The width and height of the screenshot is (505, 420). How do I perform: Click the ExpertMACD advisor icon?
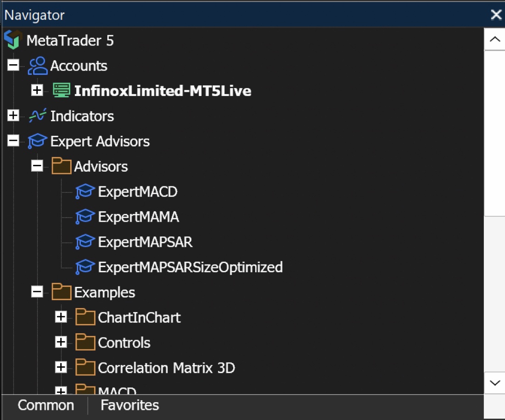click(85, 191)
